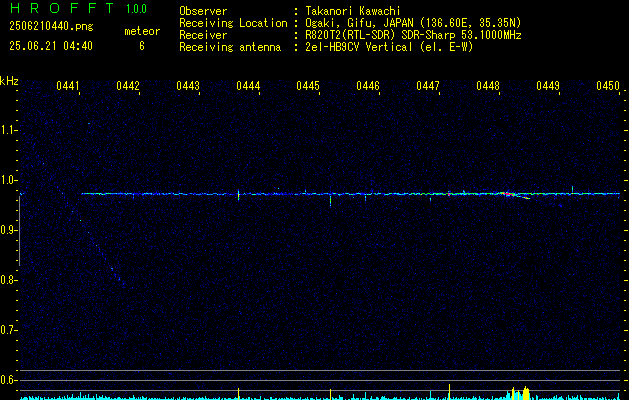Click the date stamp 25.06.21 04:40
The width and height of the screenshot is (629, 400).
(x=51, y=46)
